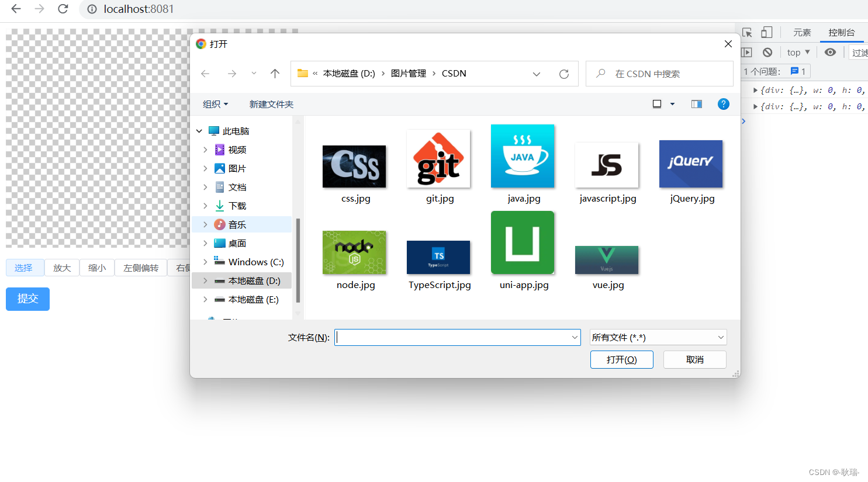Open the DevTools top context dropdown
The width and height of the screenshot is (868, 482).
[x=798, y=53]
